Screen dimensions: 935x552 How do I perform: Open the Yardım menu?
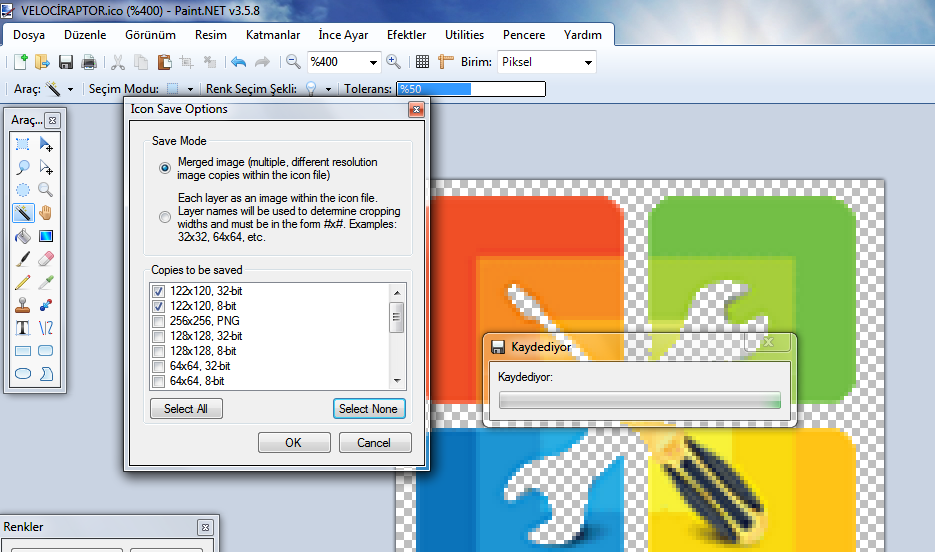coord(583,35)
